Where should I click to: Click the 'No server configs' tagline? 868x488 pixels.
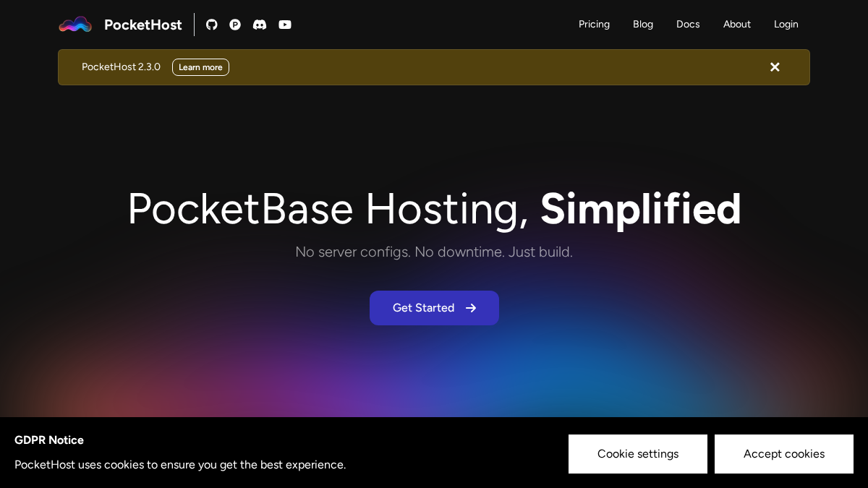pyautogui.click(x=434, y=252)
